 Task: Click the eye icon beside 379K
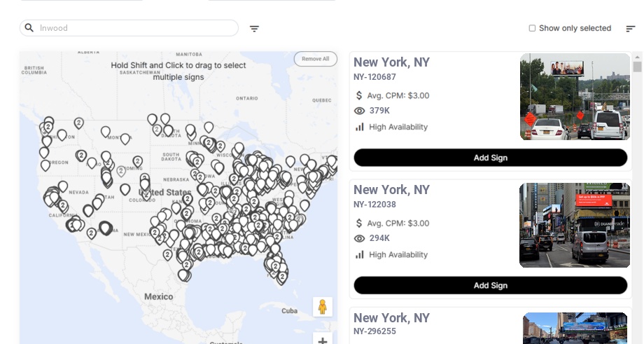pos(359,111)
